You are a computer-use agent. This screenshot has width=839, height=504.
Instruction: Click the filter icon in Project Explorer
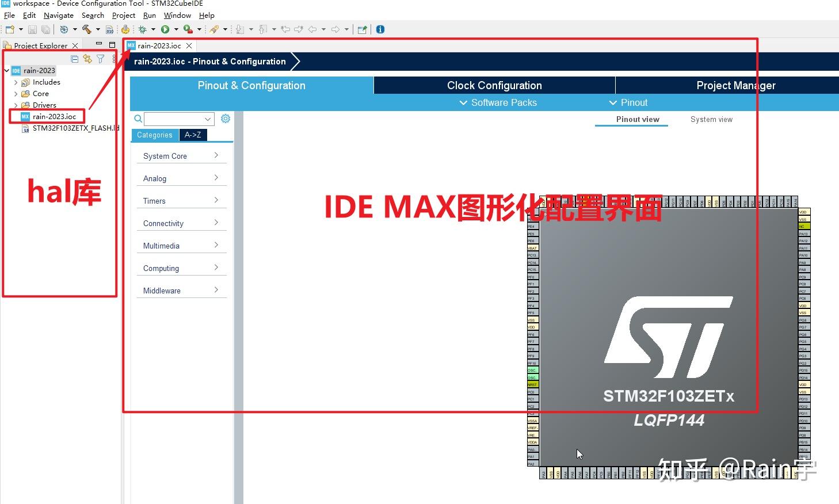tap(100, 58)
